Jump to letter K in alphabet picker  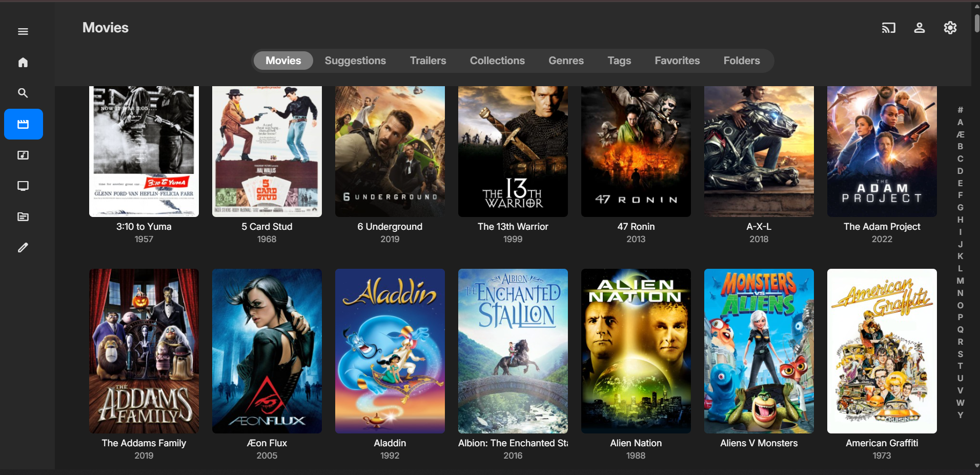pos(961,256)
